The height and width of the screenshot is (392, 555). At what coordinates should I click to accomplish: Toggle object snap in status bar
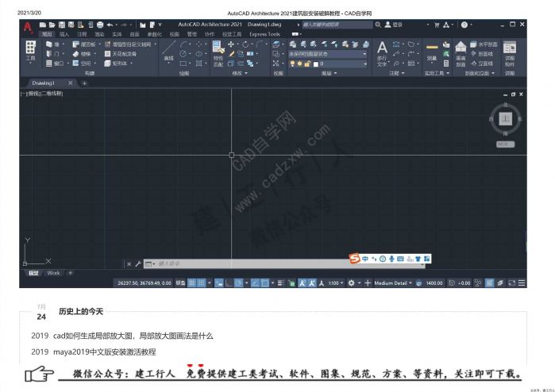pos(264,283)
